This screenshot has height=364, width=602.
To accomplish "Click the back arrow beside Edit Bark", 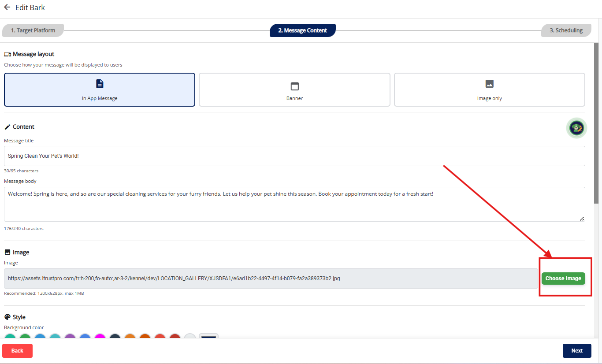I will pyautogui.click(x=7, y=7).
